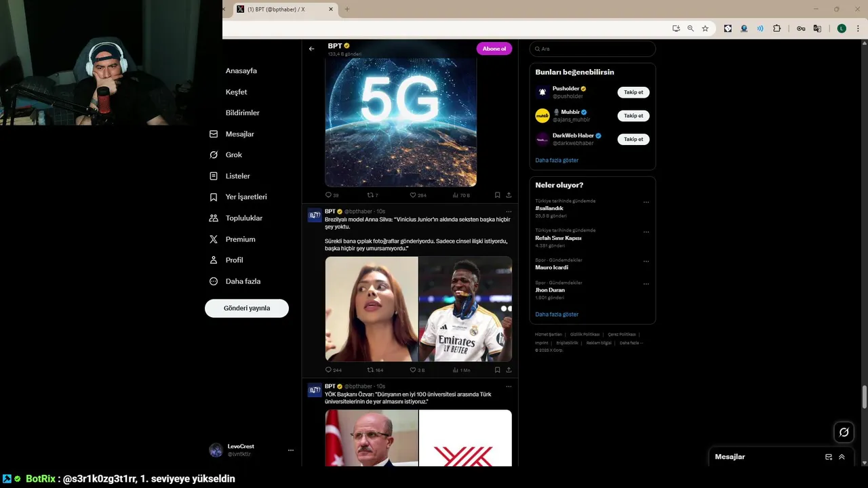The height and width of the screenshot is (488, 868).
Task: Open the Premium X icon
Action: [214, 239]
